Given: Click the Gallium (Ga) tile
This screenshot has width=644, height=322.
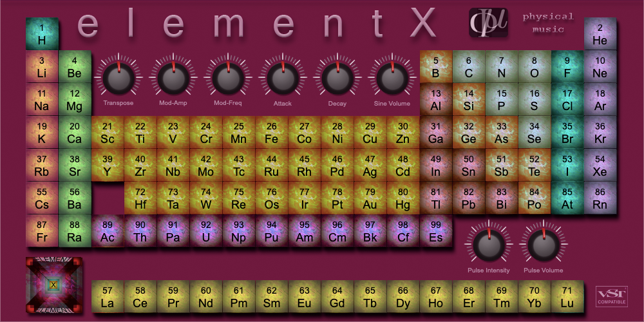Looking at the screenshot, I should pos(436,132).
